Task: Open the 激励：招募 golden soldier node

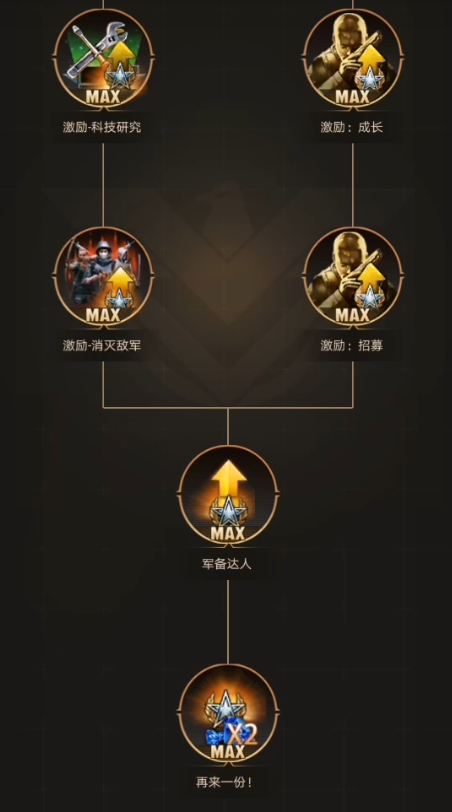Action: tap(353, 276)
